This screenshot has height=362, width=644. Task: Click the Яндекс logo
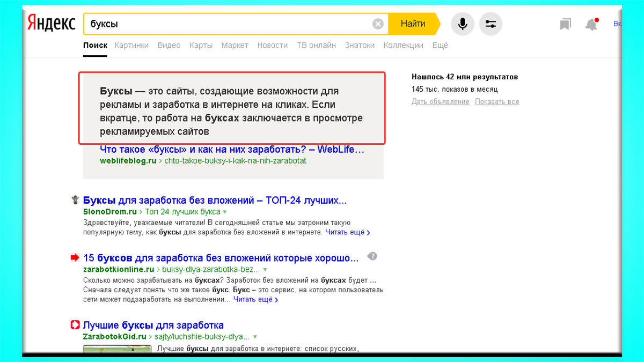(52, 24)
